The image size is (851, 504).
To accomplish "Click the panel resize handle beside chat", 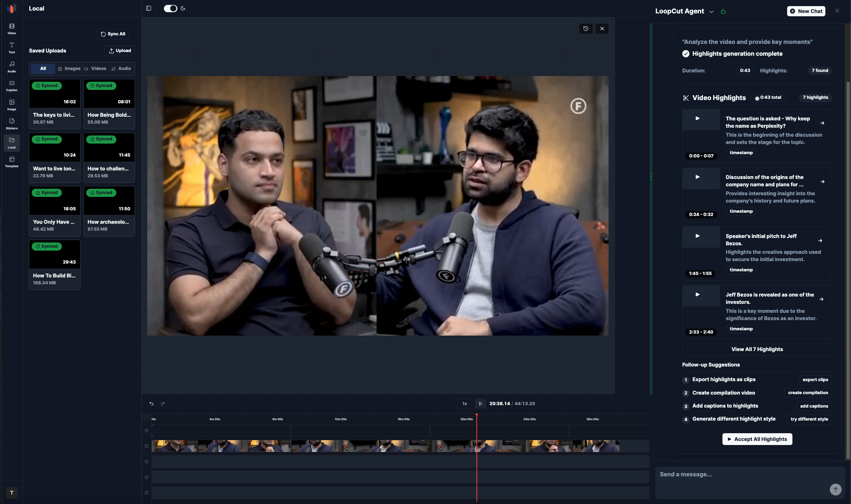I will click(x=651, y=177).
